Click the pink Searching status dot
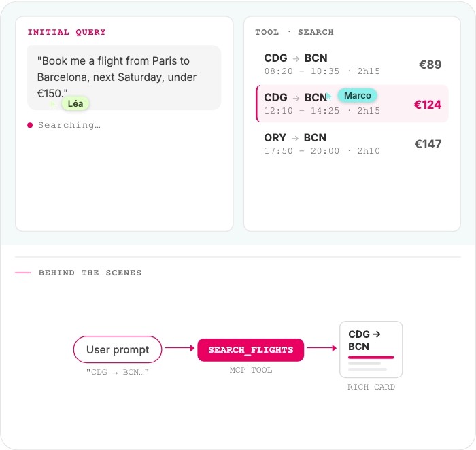476x450 pixels. (x=30, y=125)
